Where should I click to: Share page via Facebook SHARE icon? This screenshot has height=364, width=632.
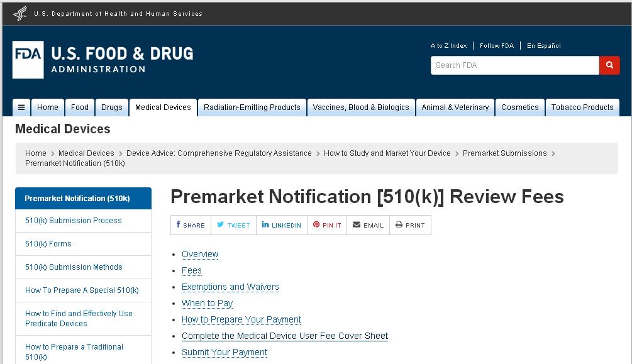191,225
